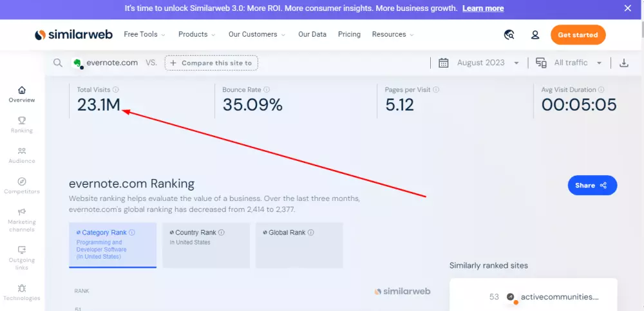
Task: Click the Get started button
Action: (x=578, y=35)
